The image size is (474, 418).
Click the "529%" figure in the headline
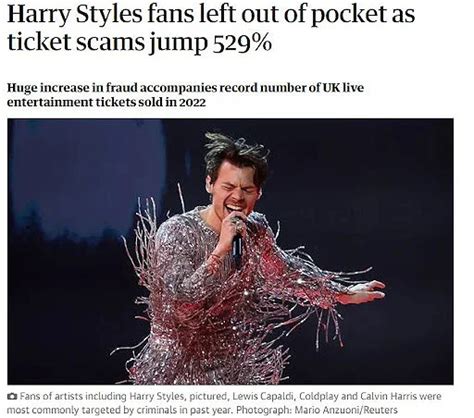(x=242, y=43)
